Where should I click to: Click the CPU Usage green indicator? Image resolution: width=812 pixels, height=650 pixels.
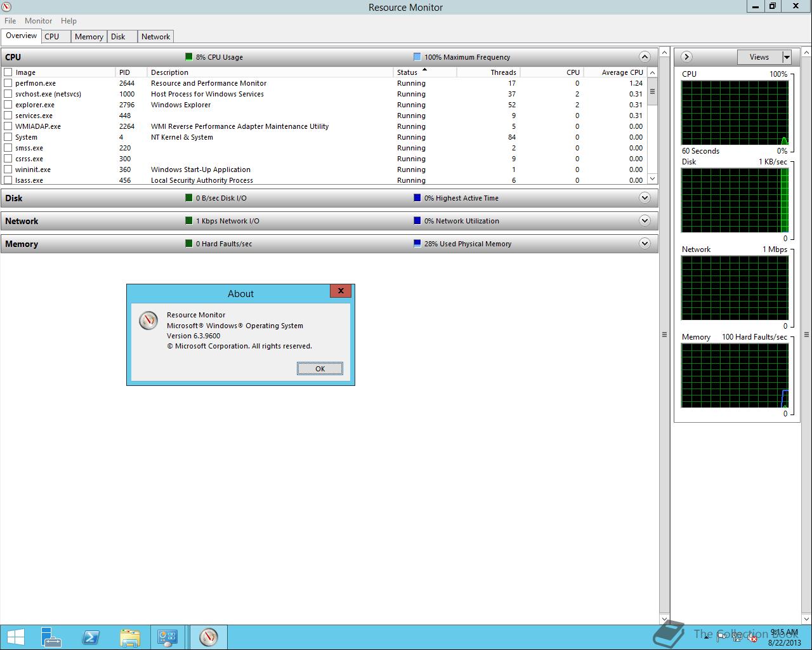point(188,56)
